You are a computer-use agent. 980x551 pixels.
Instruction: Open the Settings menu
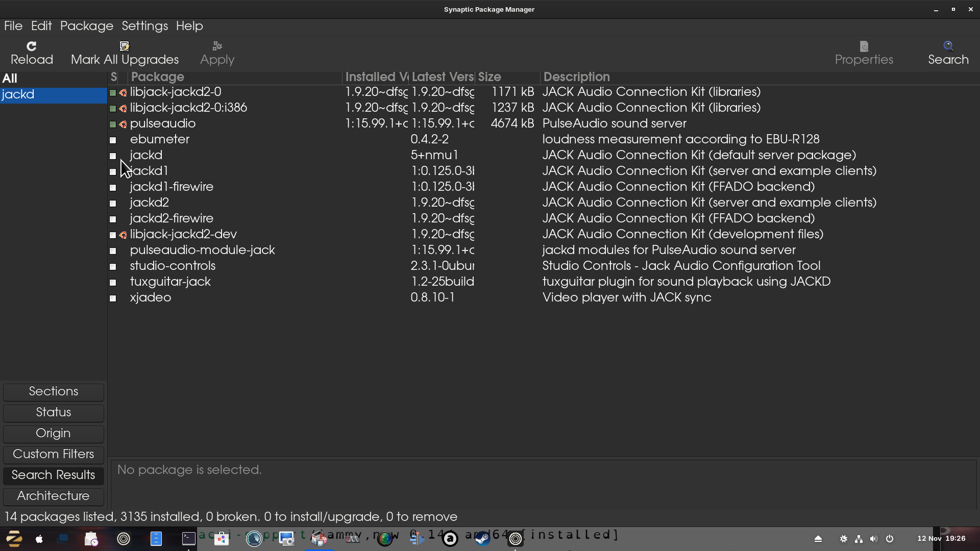pyautogui.click(x=144, y=26)
